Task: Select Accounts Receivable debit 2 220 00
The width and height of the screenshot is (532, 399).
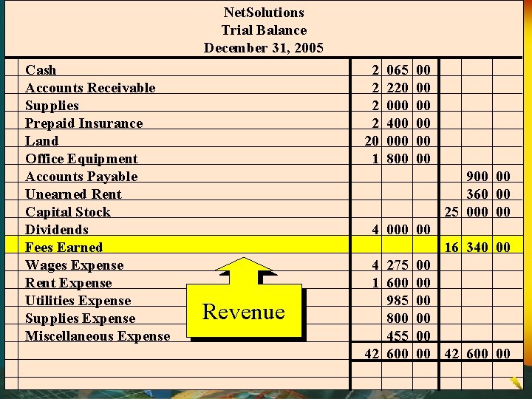Action: click(x=401, y=88)
